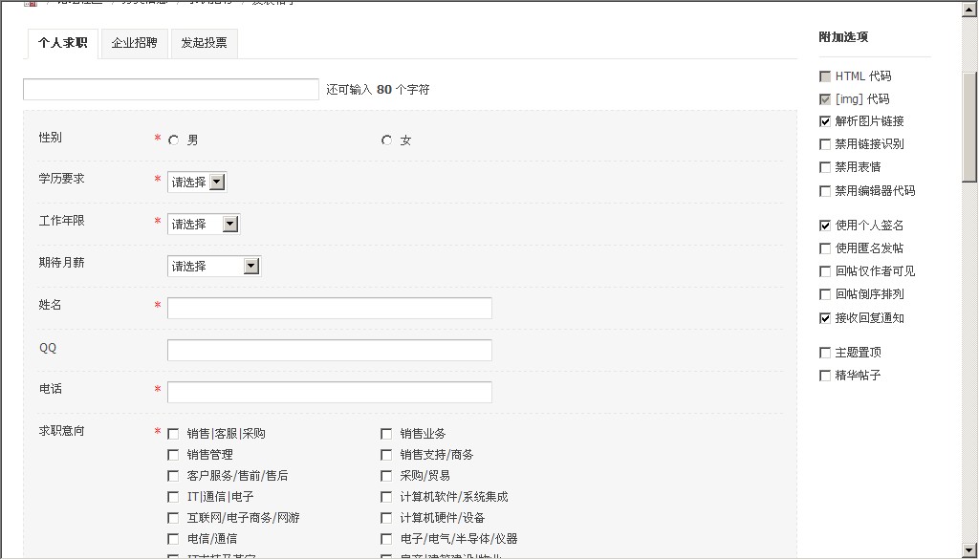Enable the 使用匿名发帖 checkbox
979x560 pixels.
(825, 248)
